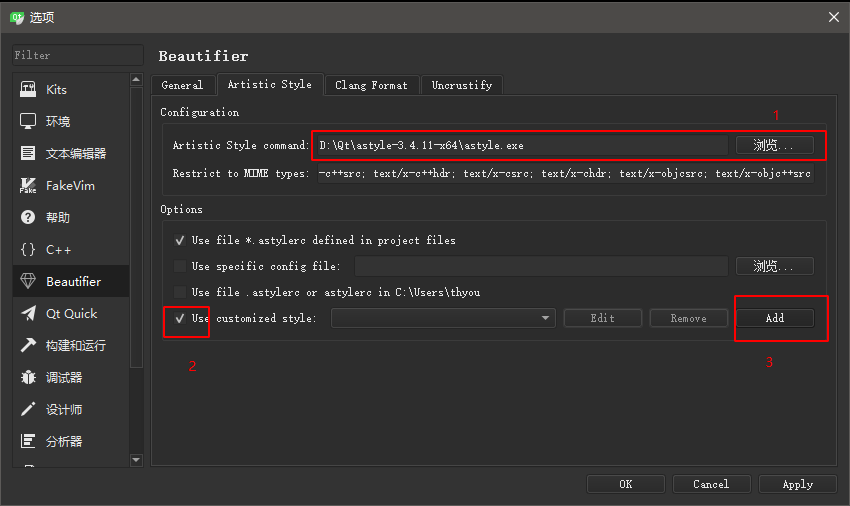The width and height of the screenshot is (850, 506).
Task: Click the 构建和运行 hammer icon
Action: tap(28, 346)
